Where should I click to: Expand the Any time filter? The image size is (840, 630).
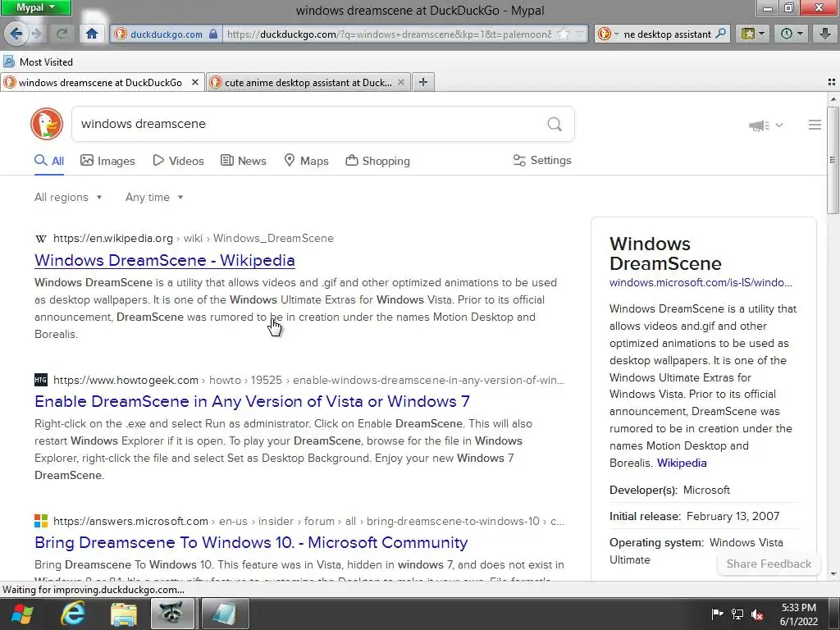pos(154,197)
